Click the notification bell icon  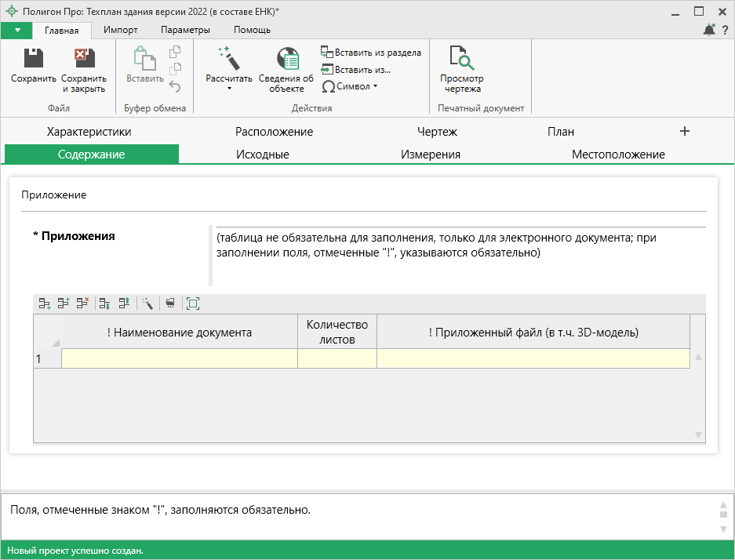(x=709, y=30)
